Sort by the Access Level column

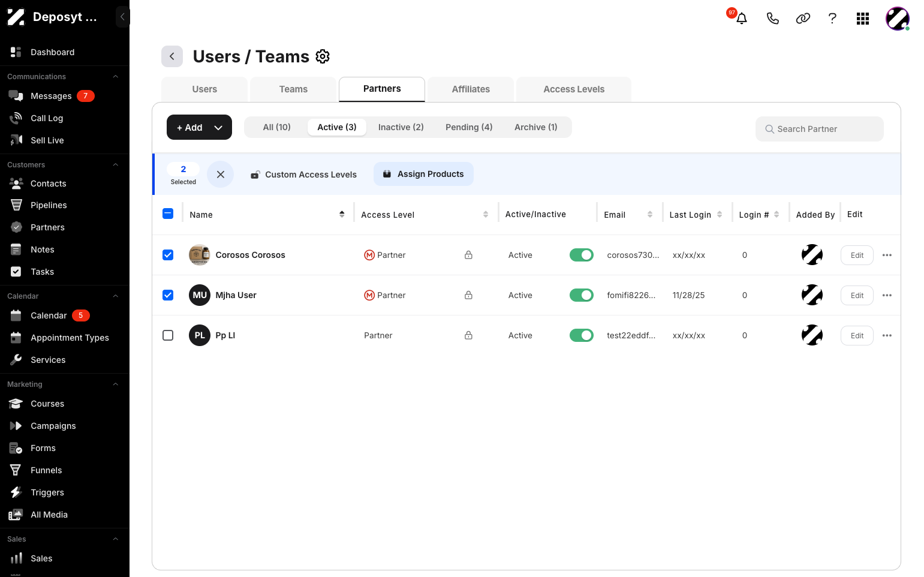486,214
